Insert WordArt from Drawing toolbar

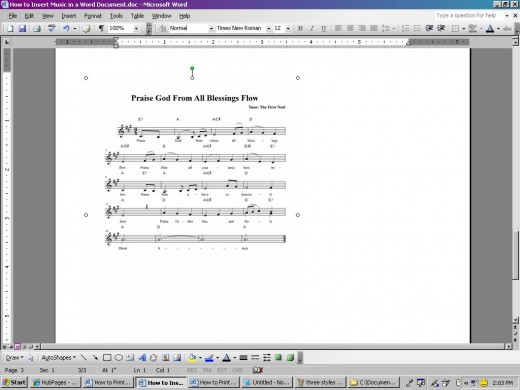pos(142,358)
